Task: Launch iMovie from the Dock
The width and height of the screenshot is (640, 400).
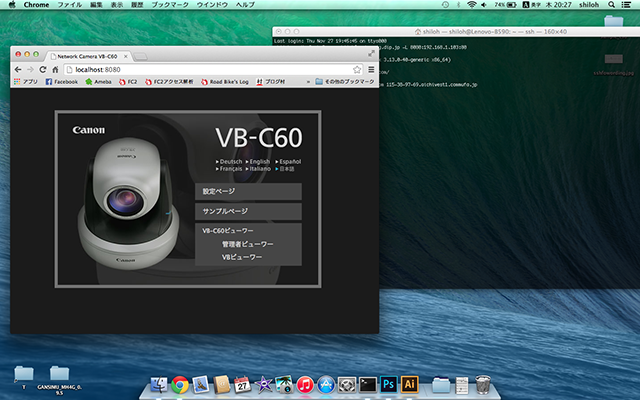Action: 263,384
